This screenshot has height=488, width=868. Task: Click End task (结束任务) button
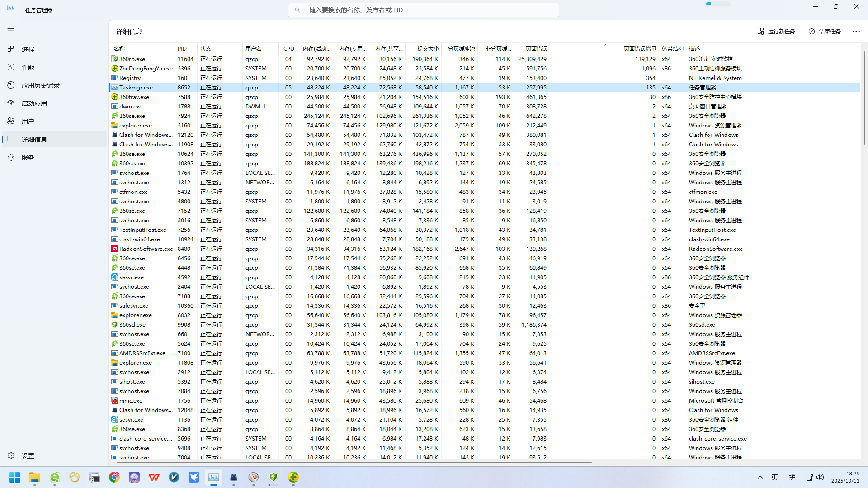(825, 31)
